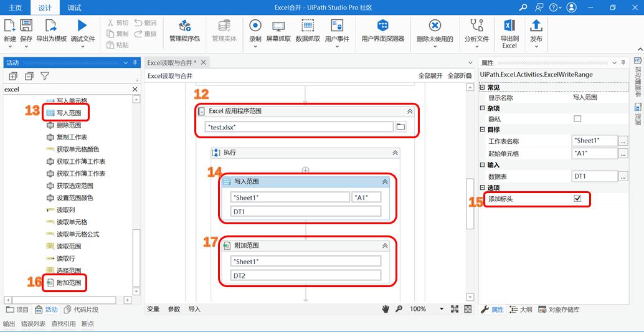Collapse the 执行 sequence block
644x332 pixels.
395,153
